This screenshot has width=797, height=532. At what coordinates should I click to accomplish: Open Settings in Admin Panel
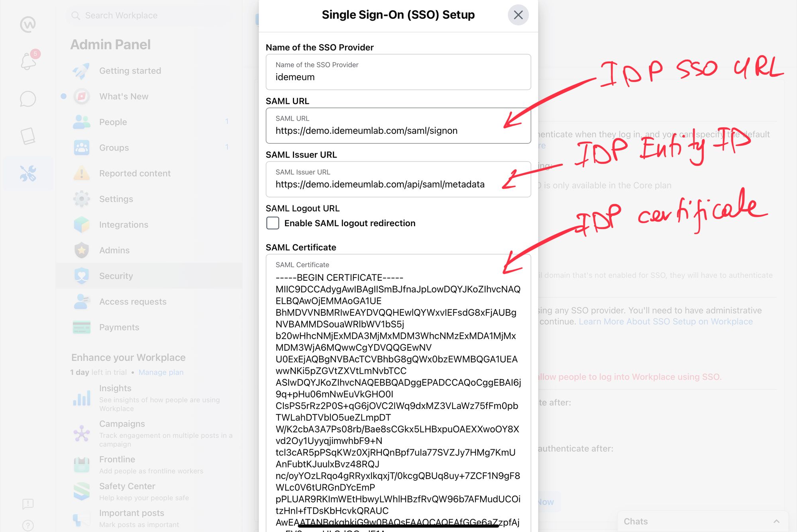click(x=149, y=199)
